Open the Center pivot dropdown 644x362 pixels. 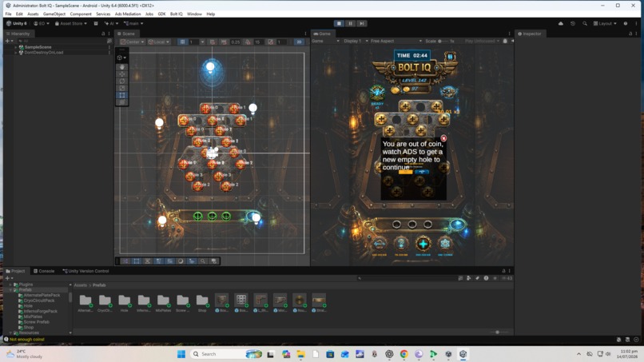(133, 42)
